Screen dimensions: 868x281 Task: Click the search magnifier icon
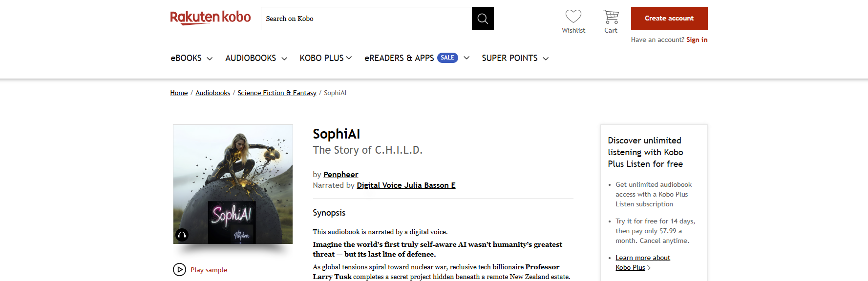483,18
